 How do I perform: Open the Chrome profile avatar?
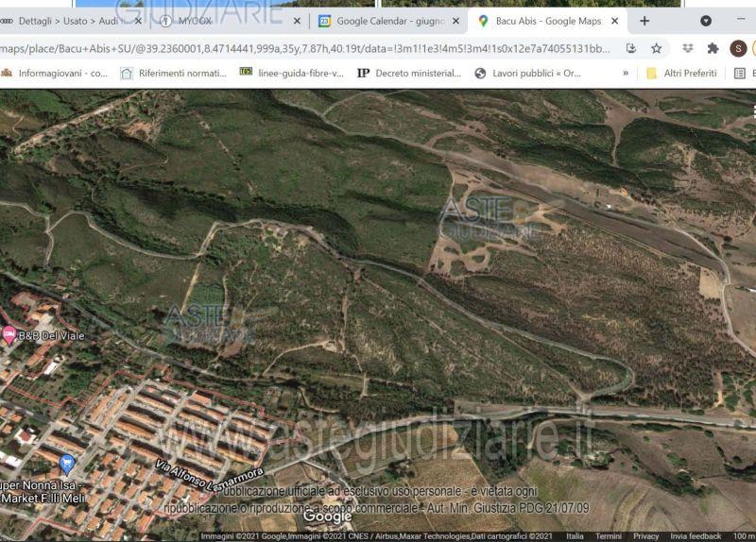738,48
